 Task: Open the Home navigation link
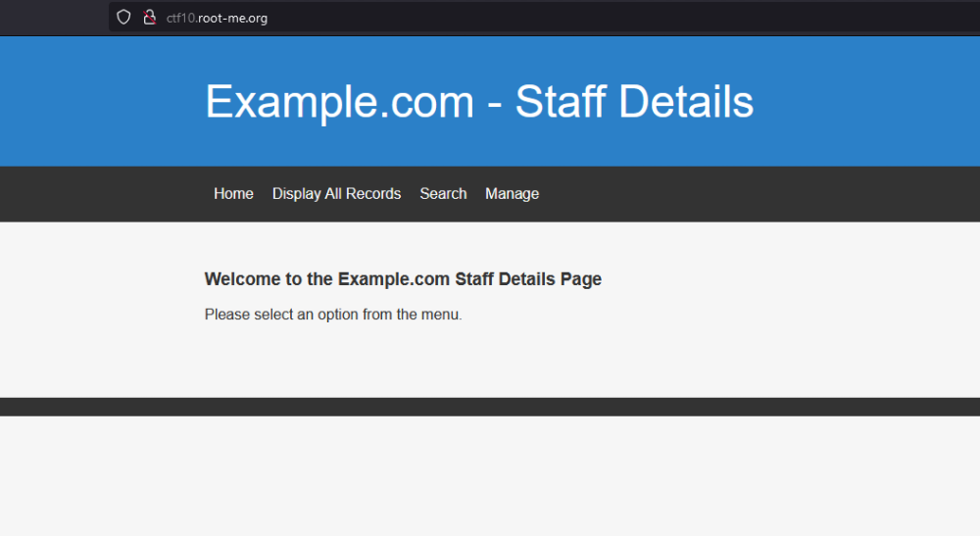coord(233,194)
